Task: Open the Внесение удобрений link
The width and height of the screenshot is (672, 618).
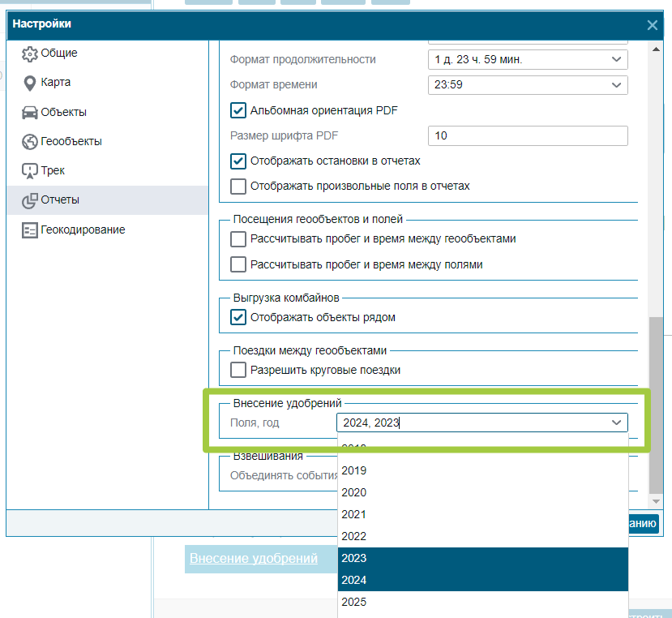Action: point(253,558)
